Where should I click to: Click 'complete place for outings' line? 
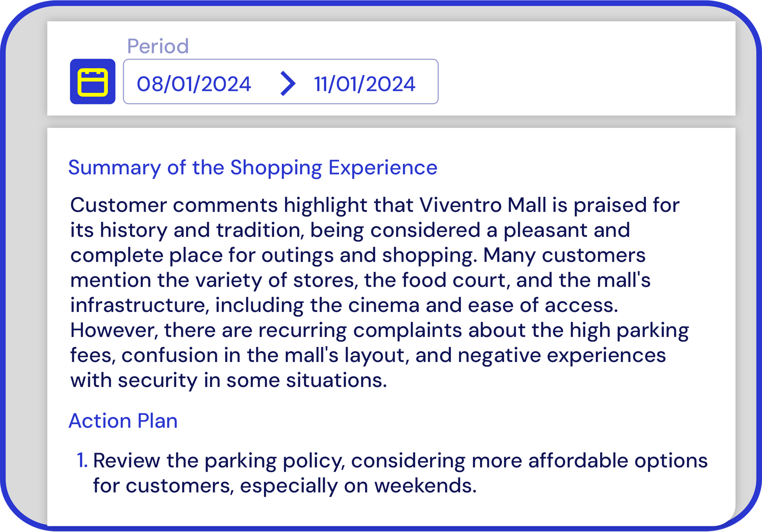358,255
